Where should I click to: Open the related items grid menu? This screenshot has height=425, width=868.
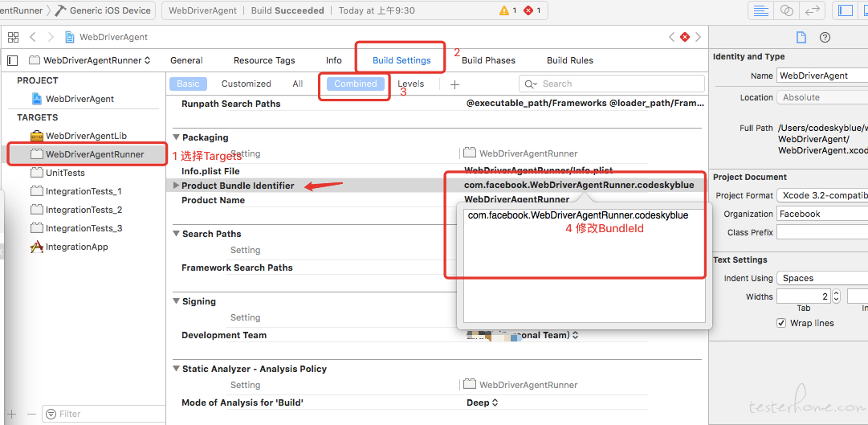(13, 37)
